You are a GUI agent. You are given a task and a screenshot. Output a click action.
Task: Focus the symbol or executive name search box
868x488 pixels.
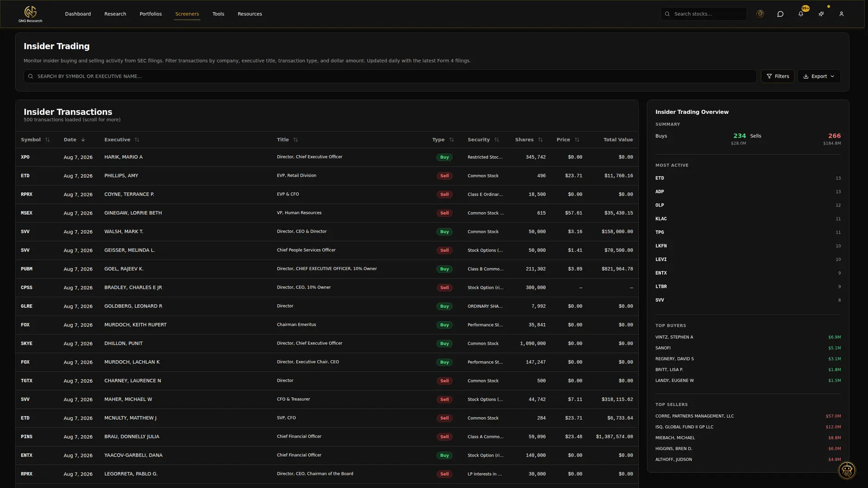[390, 76]
